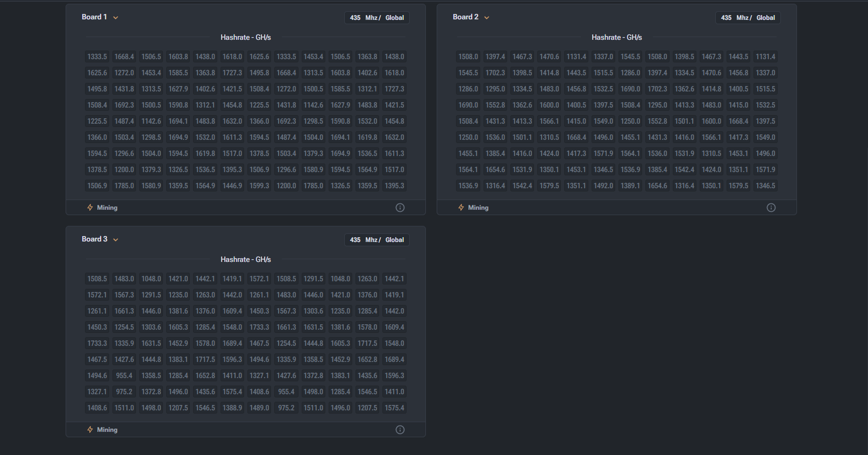Screen dimensions: 868x455
Task: Click chip value 1733.3 in Board 3's fifth row
Action: [x=97, y=343]
